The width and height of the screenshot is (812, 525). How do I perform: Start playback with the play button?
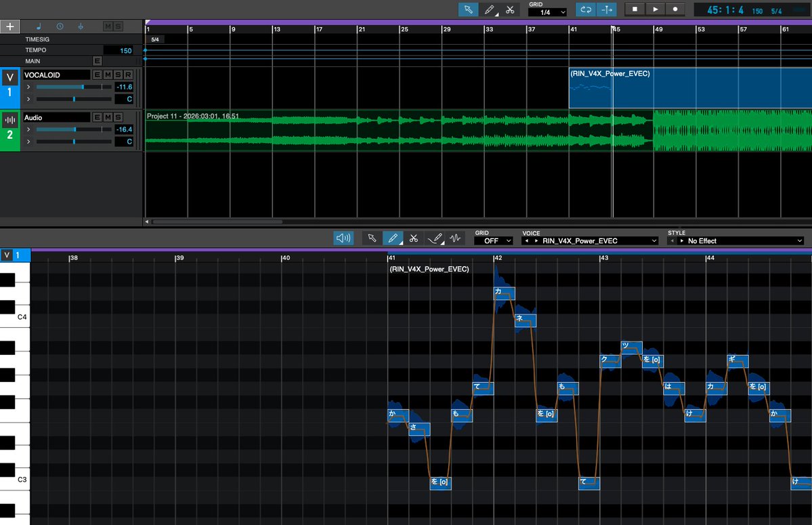coord(655,9)
